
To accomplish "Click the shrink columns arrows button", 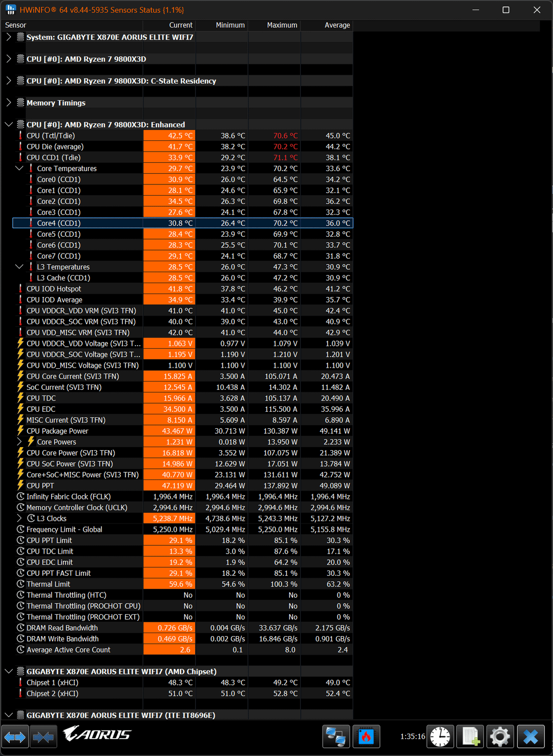I will [44, 737].
